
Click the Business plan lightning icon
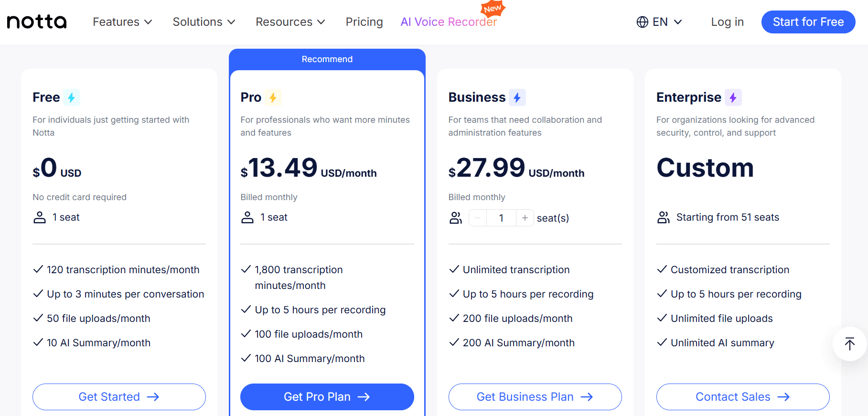517,97
